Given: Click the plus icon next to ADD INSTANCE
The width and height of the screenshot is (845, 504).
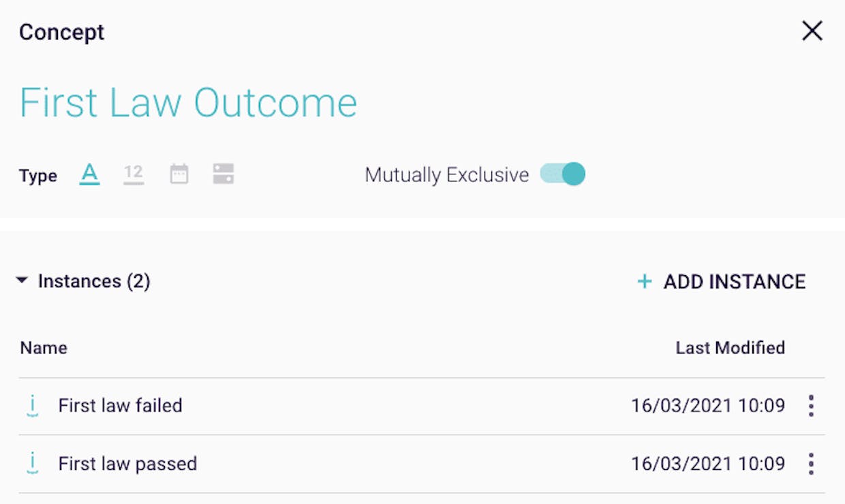Looking at the screenshot, I should click(644, 281).
